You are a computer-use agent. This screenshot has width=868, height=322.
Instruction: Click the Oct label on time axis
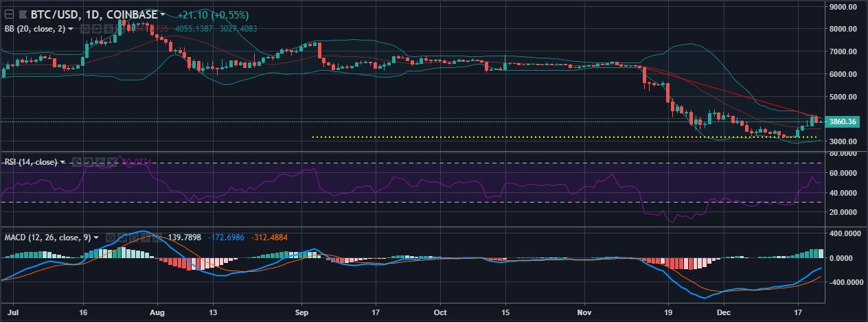click(x=440, y=312)
